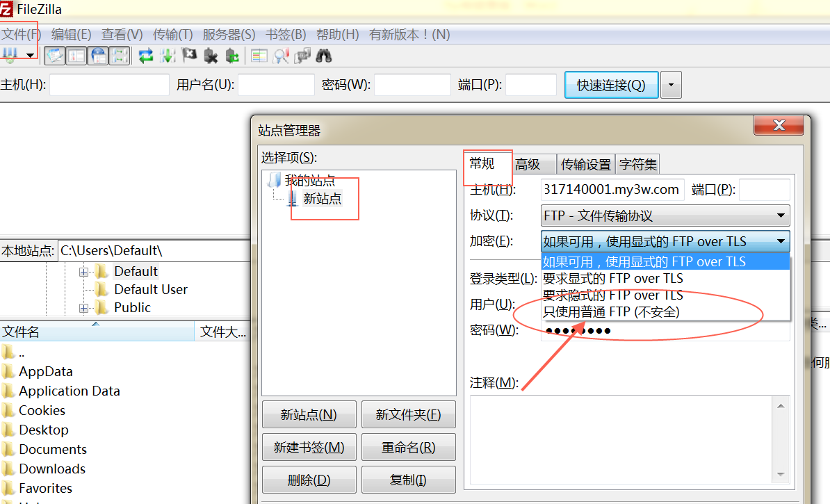Open the 编辑(E) menu
Viewport: 830px width, 504px height.
pyautogui.click(x=72, y=35)
